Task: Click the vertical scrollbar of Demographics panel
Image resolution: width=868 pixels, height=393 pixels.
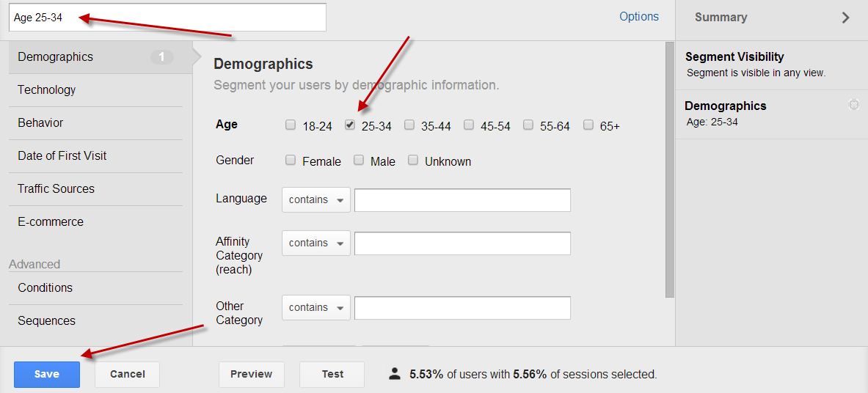Action: click(670, 170)
